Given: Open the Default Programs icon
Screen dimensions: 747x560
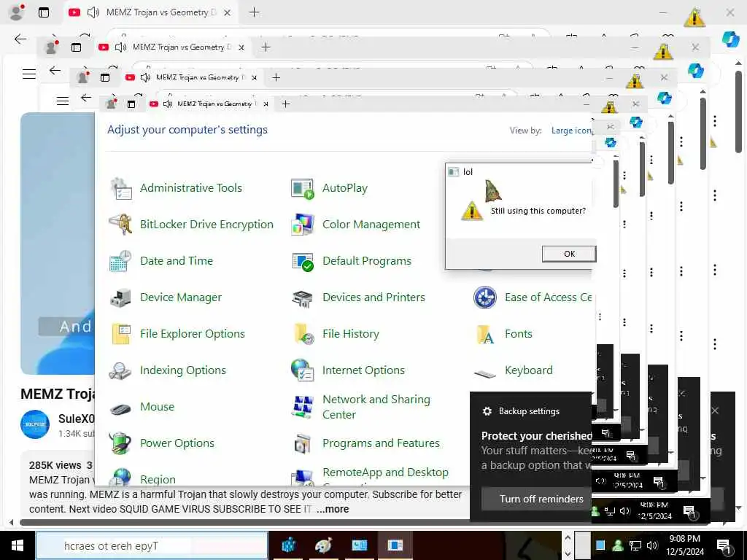Looking at the screenshot, I should (303, 262).
